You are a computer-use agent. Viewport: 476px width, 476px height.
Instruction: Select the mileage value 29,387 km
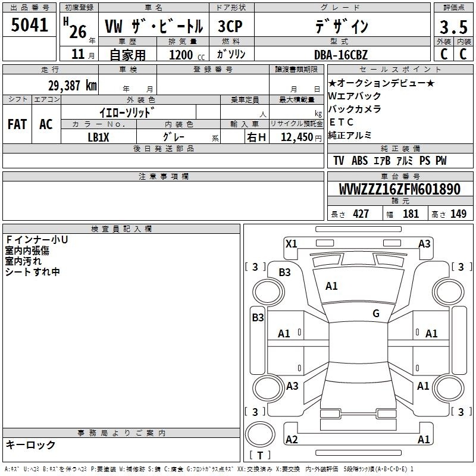(73, 86)
